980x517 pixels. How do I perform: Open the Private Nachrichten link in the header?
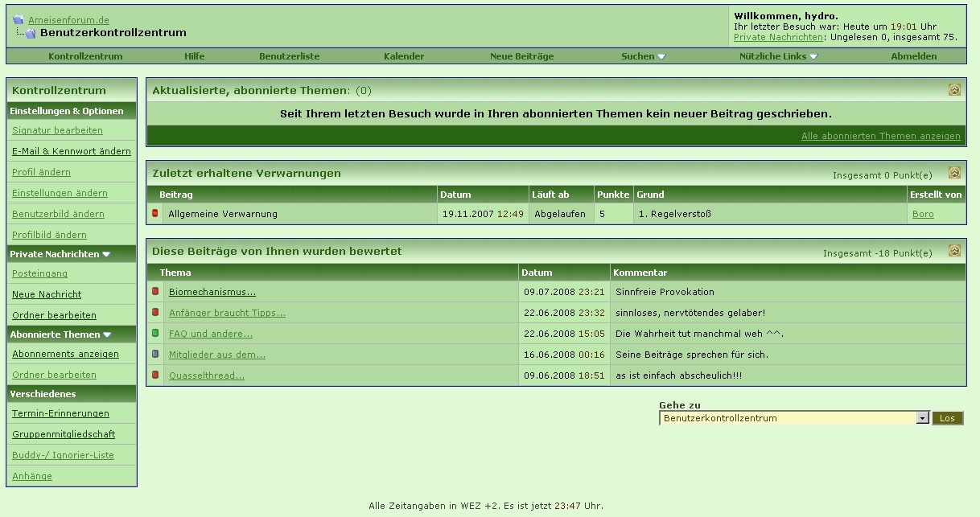pyautogui.click(x=778, y=37)
